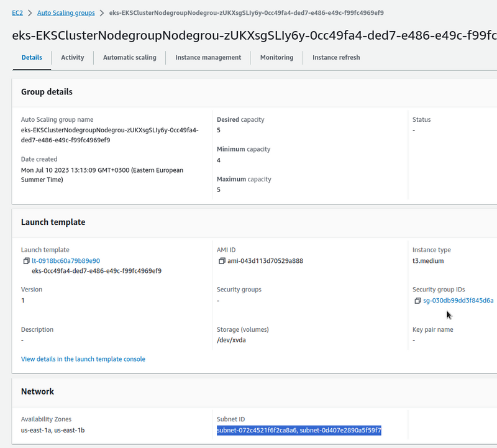
Task: Open the Activity tab
Action: point(73,57)
